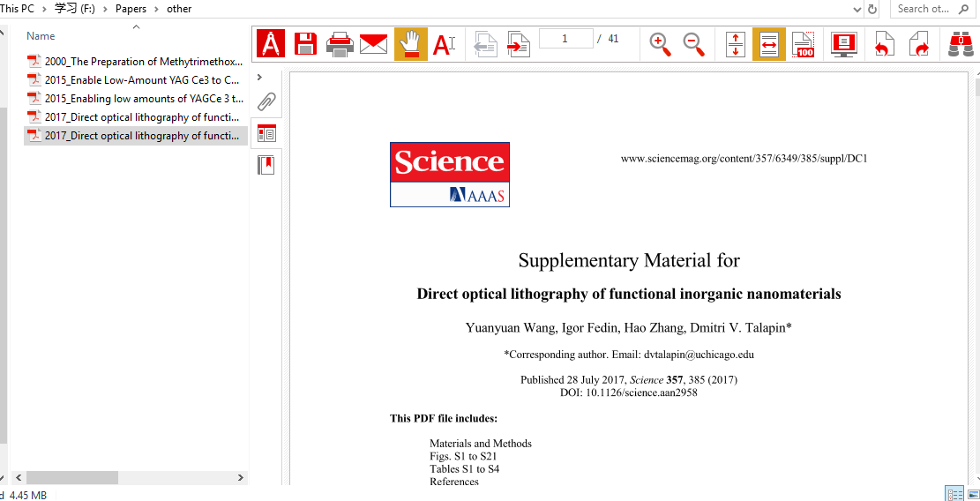Image resolution: width=980 pixels, height=501 pixels.
Task: Click the 'Supplementary Material for' heading
Action: (x=629, y=260)
